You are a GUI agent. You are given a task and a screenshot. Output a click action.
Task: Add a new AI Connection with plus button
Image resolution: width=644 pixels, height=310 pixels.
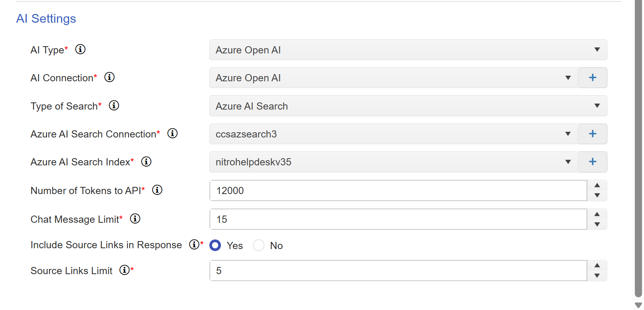[x=592, y=78]
